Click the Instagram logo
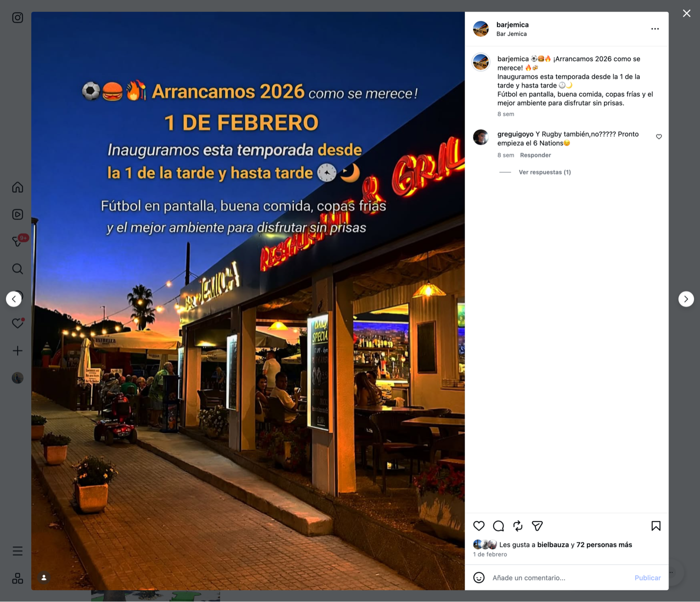Viewport: 700px width, 602px height. pyautogui.click(x=17, y=17)
